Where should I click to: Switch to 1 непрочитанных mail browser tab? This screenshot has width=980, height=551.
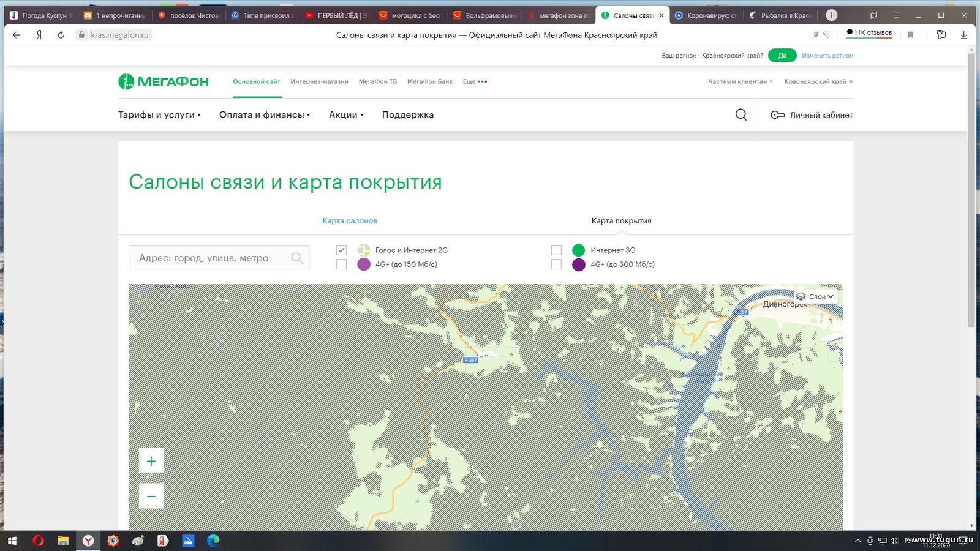coord(115,15)
